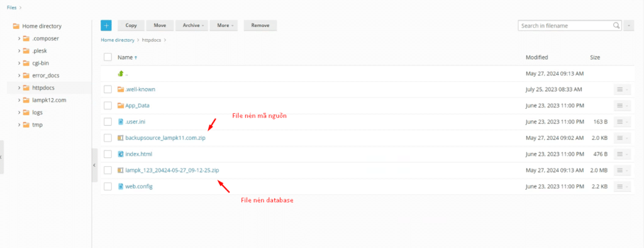Click the .plesk folder icon in sidebar
Screen dimensions: 644x248
coord(26,50)
